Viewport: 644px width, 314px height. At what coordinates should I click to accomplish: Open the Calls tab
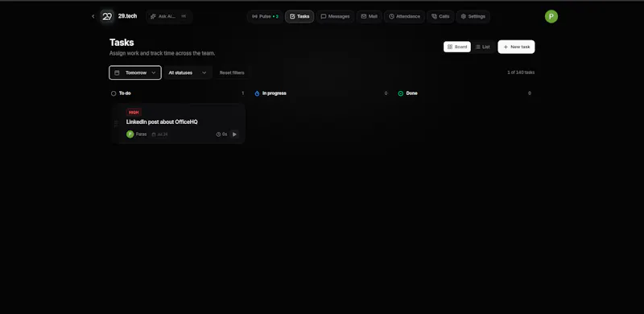(440, 16)
